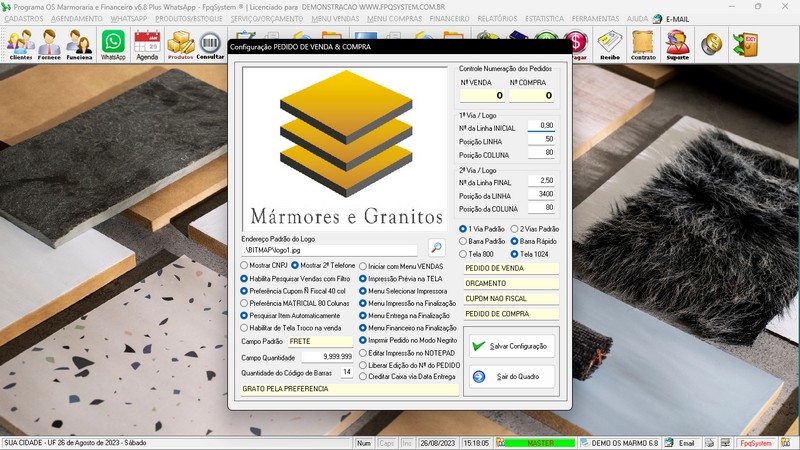The width and height of the screenshot is (800, 450).
Task: Click the Recibo toolbar icon
Action: tap(610, 45)
